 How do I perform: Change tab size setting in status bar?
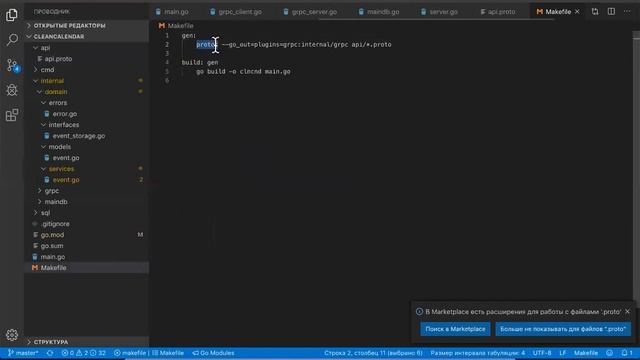(x=478, y=353)
